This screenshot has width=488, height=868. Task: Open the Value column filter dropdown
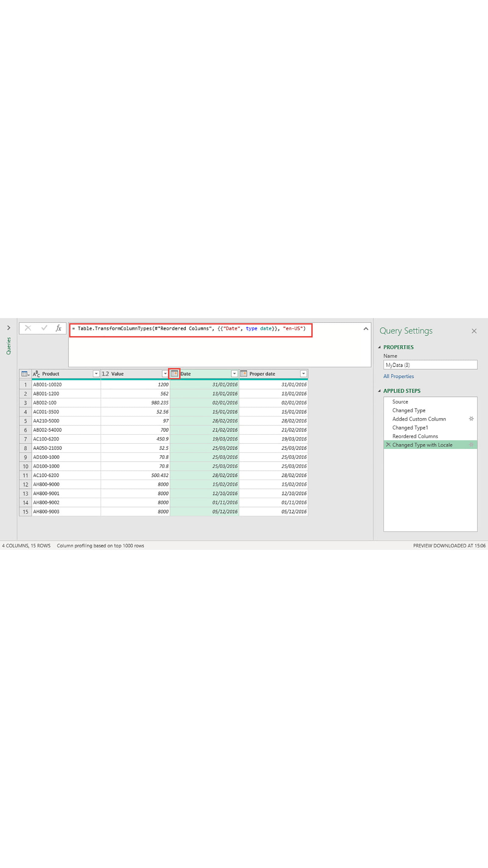tap(165, 373)
